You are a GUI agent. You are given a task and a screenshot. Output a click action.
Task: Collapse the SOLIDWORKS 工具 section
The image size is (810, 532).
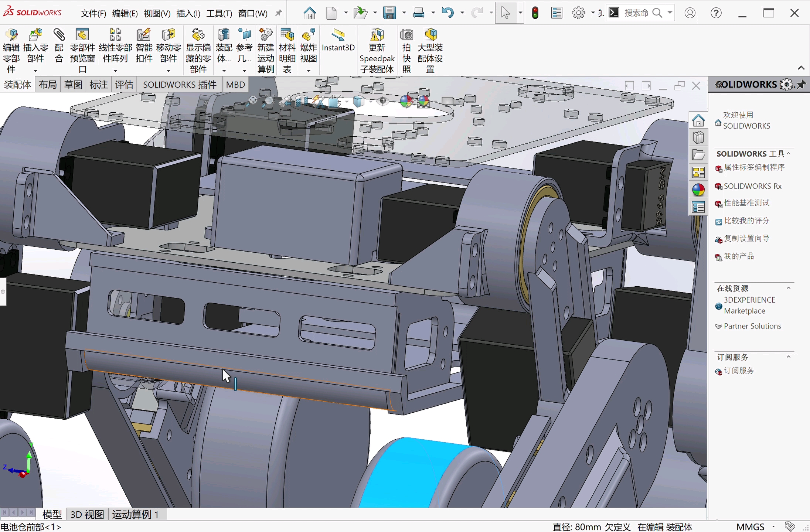[x=789, y=154]
